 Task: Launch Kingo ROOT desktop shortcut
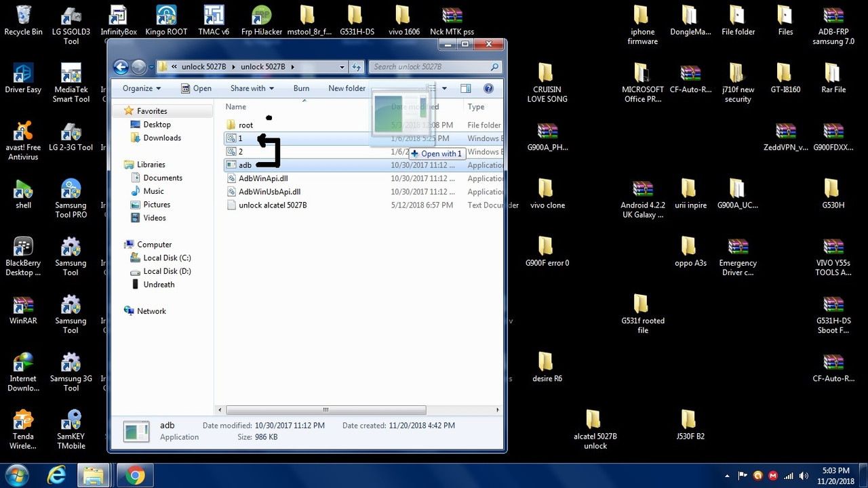tap(166, 20)
